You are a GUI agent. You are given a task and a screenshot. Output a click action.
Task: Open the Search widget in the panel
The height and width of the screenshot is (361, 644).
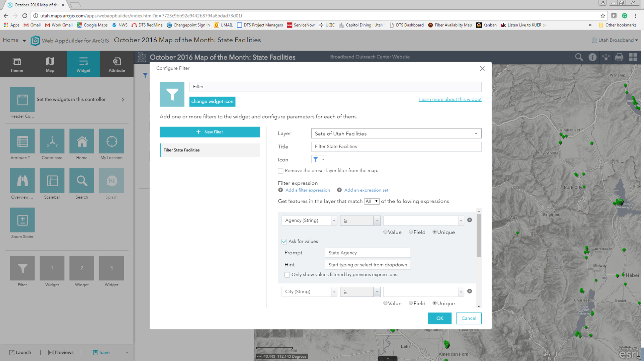click(82, 181)
